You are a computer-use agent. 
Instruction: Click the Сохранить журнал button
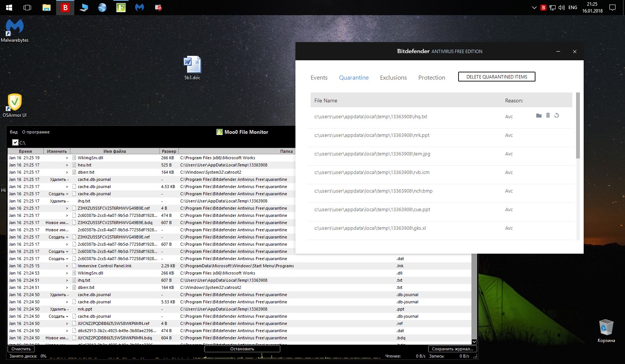[452, 349]
